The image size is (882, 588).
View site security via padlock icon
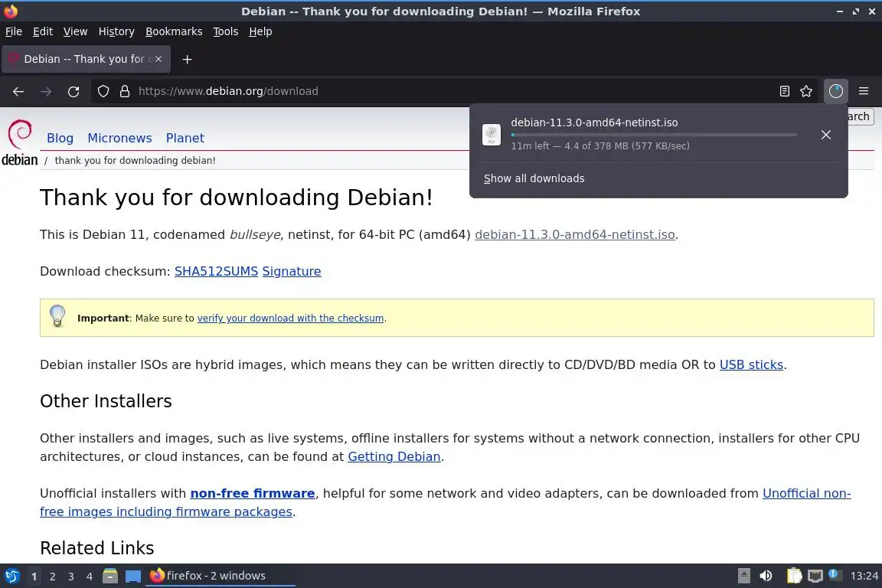(125, 91)
